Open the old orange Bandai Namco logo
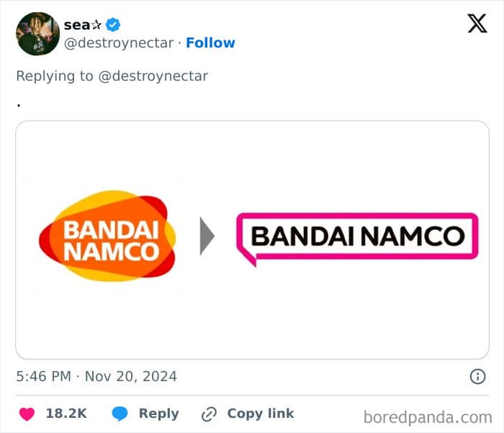The image size is (504, 433). [107, 236]
